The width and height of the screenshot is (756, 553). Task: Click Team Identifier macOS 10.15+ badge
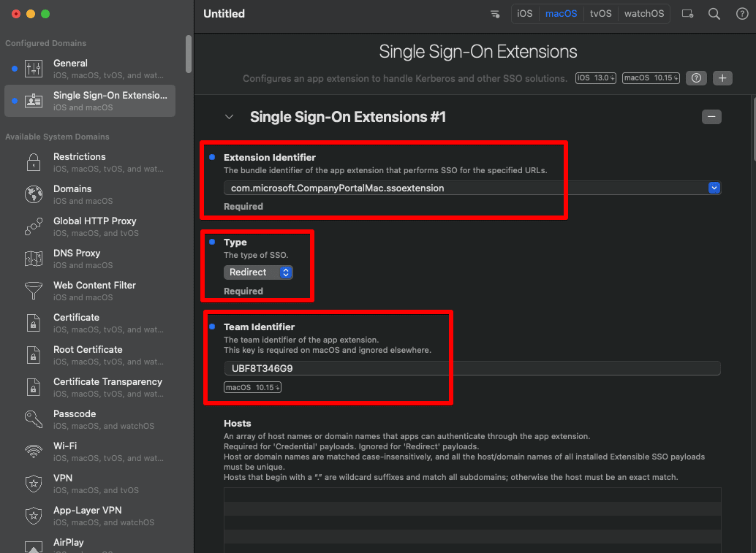[x=253, y=387]
